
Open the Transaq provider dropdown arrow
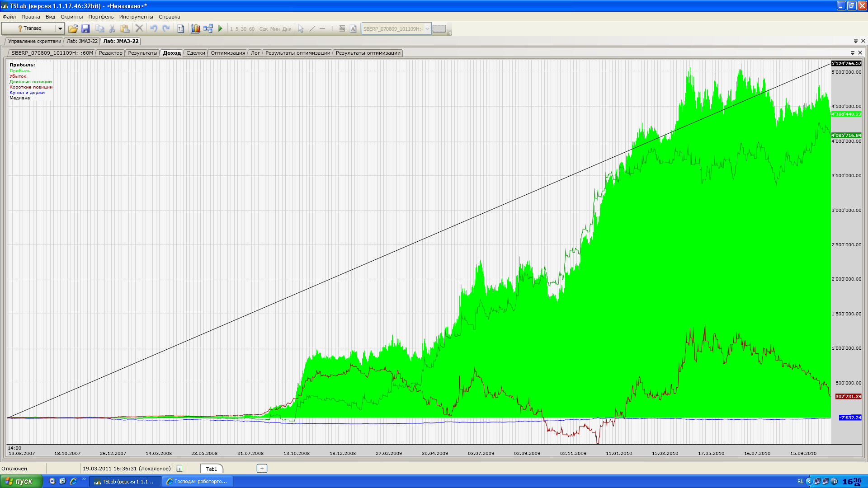pyautogui.click(x=60, y=28)
